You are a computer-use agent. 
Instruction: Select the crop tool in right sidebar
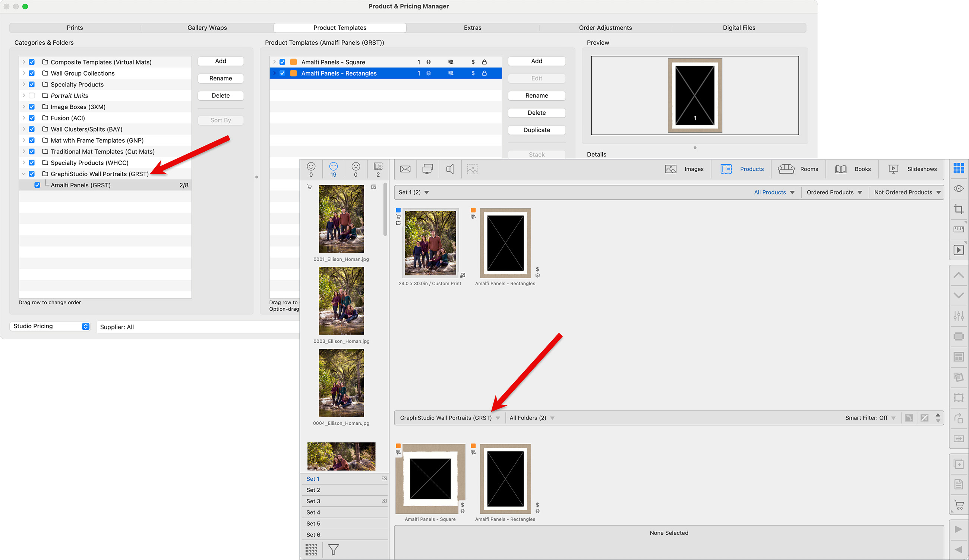[x=958, y=209]
